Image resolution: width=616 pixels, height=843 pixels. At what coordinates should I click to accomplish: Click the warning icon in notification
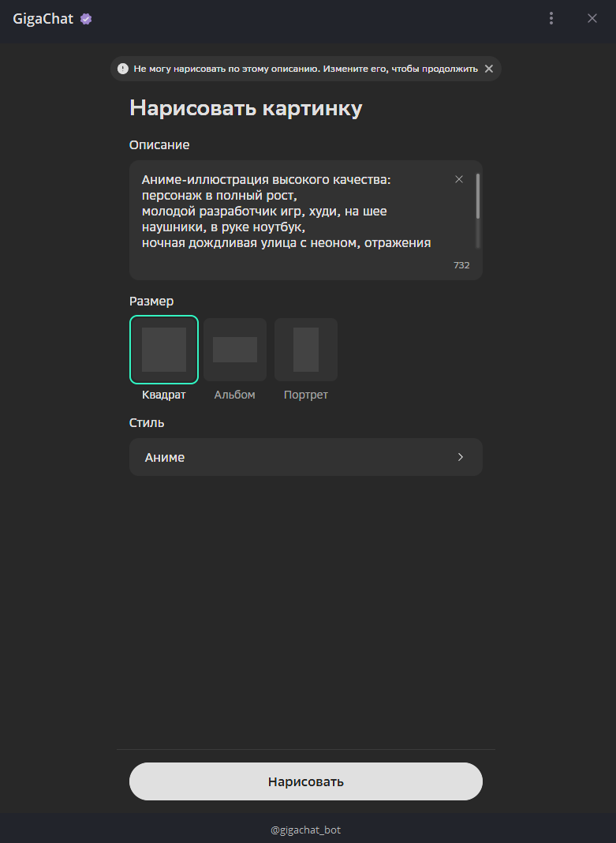click(x=123, y=69)
